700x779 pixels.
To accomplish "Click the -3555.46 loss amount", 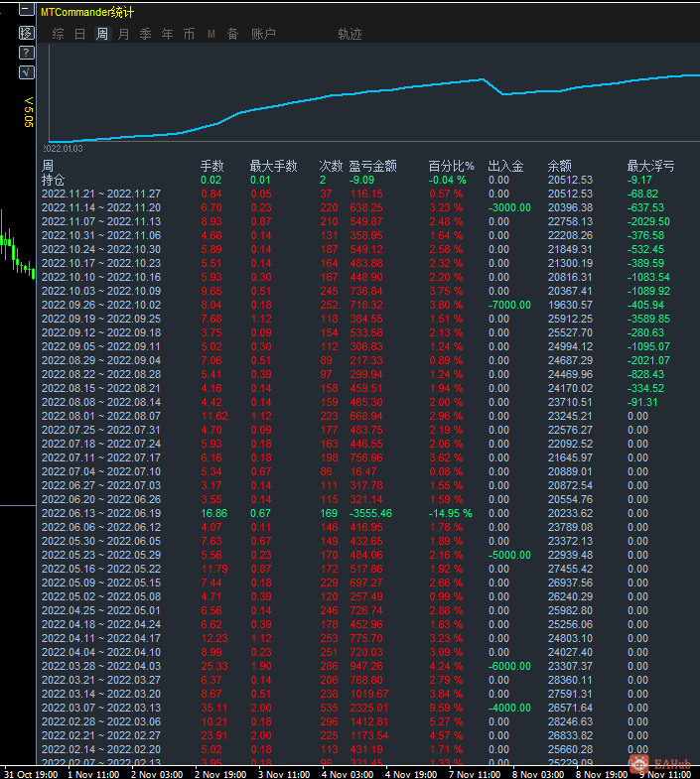I will [371, 513].
